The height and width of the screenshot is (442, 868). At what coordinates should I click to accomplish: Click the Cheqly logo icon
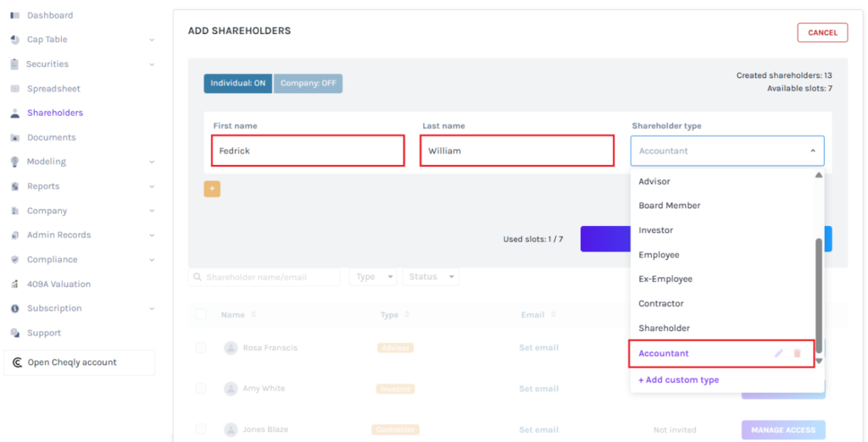[x=17, y=362]
